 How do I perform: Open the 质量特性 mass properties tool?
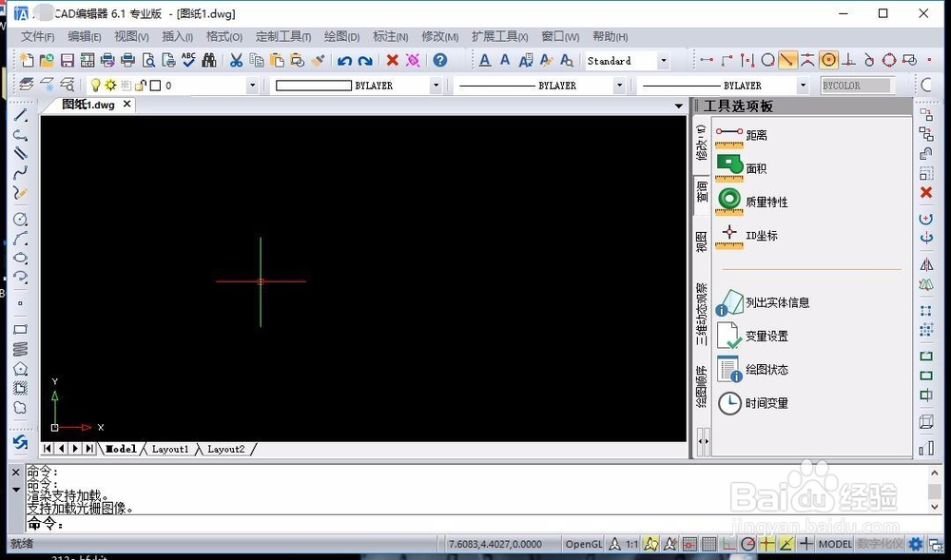(x=751, y=202)
